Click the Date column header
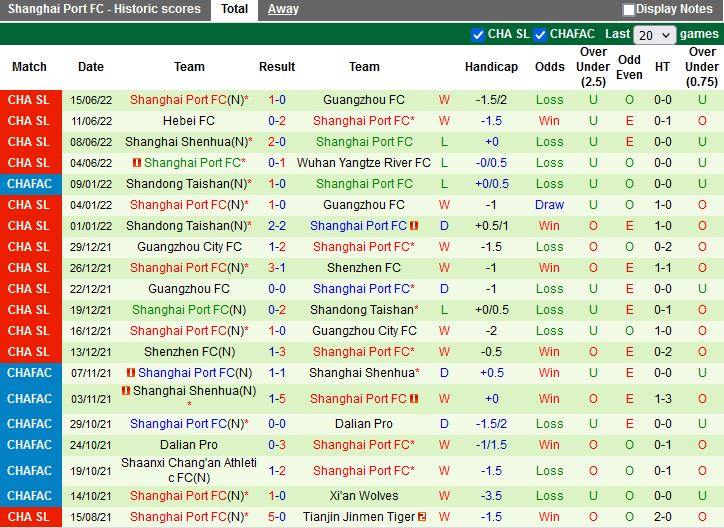This screenshot has height=528, width=724. 91,67
